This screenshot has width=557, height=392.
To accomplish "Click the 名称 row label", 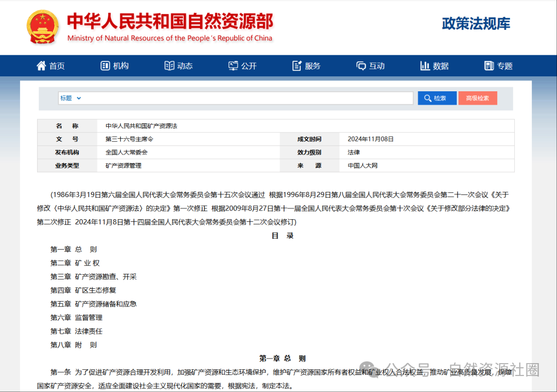I will pos(67,126).
